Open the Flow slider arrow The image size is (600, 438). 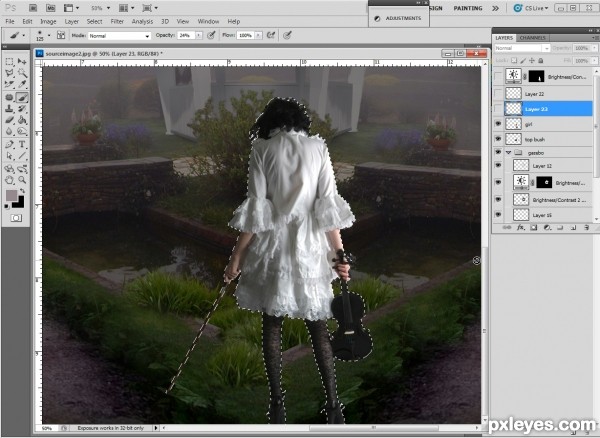click(x=259, y=35)
